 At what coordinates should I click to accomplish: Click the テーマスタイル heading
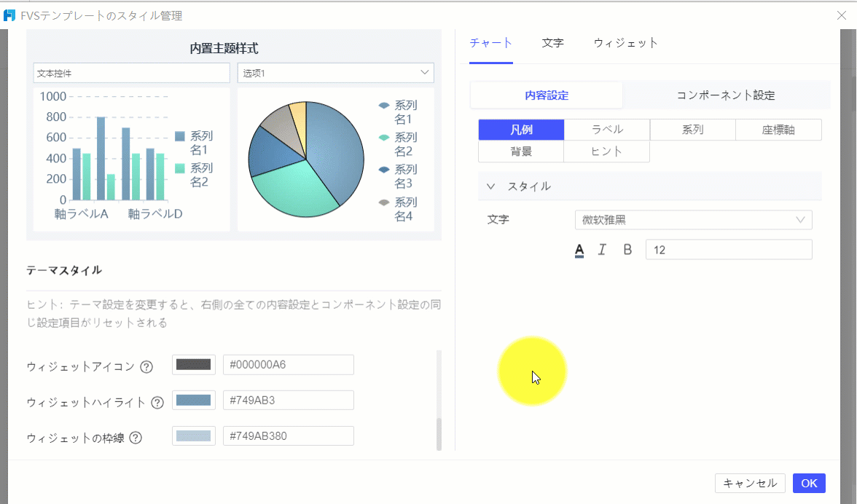tap(64, 270)
